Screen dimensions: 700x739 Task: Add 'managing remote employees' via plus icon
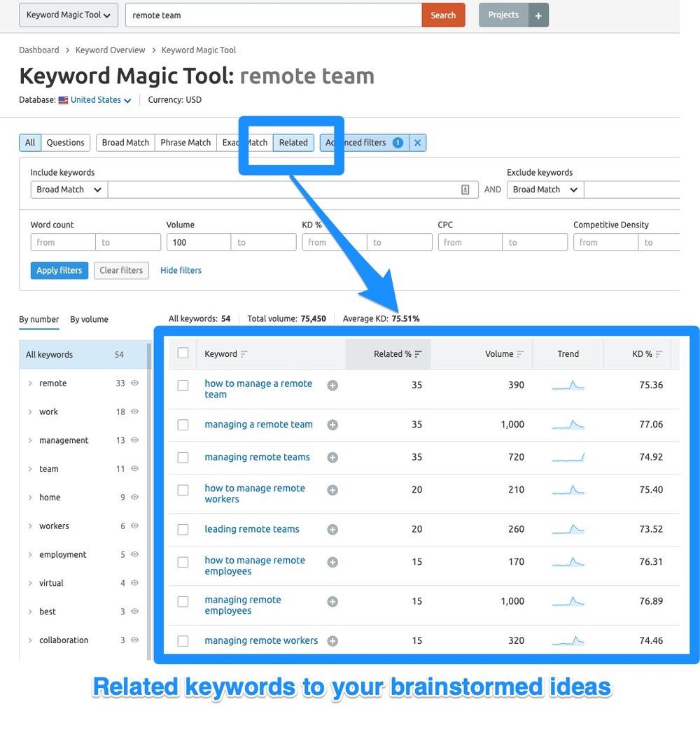coord(332,601)
